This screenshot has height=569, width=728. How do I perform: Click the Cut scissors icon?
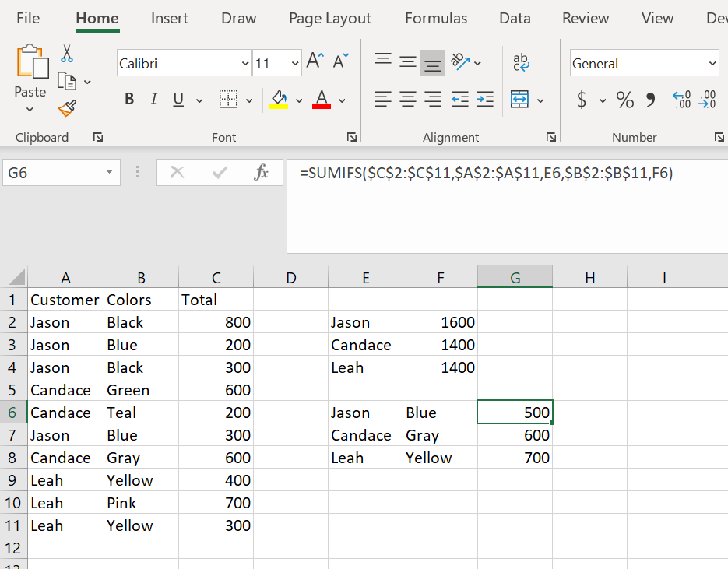(x=68, y=53)
